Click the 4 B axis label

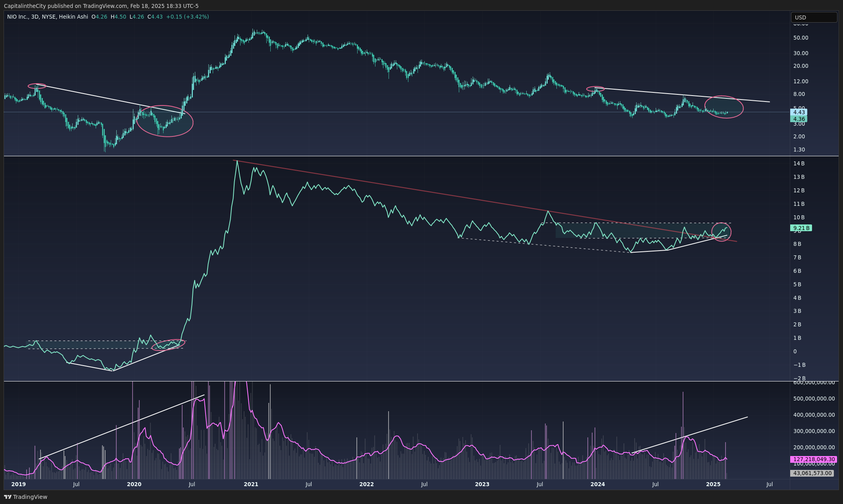(797, 298)
